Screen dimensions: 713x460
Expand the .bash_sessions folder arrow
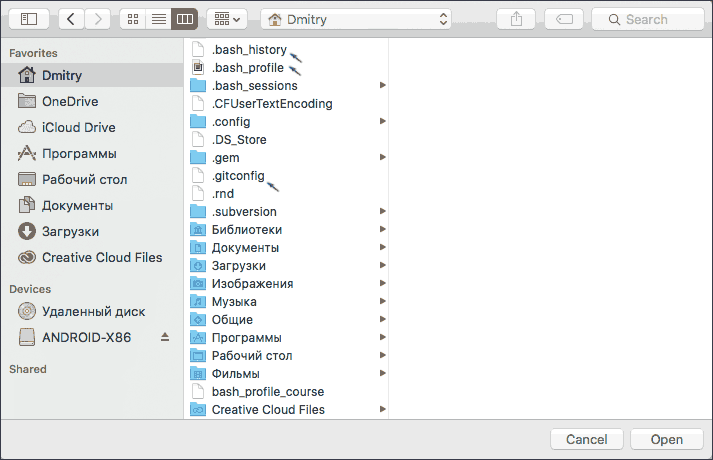point(382,86)
